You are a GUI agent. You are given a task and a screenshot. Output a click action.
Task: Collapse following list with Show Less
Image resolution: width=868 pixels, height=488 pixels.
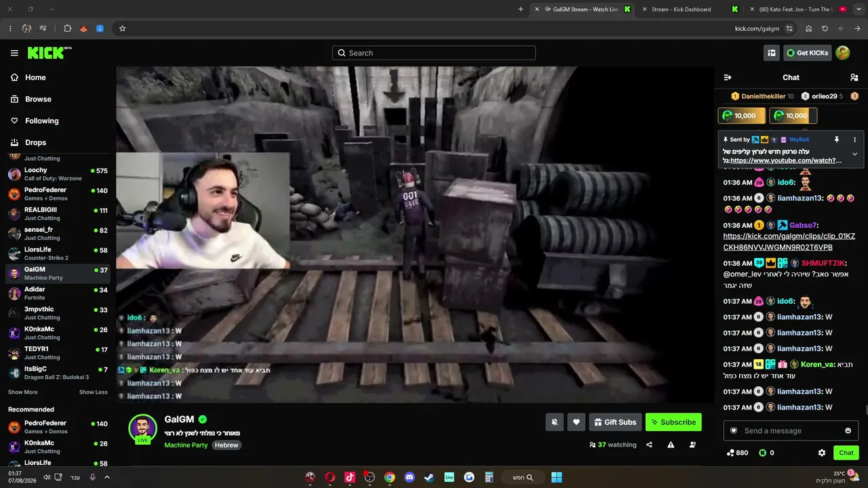[94, 392]
